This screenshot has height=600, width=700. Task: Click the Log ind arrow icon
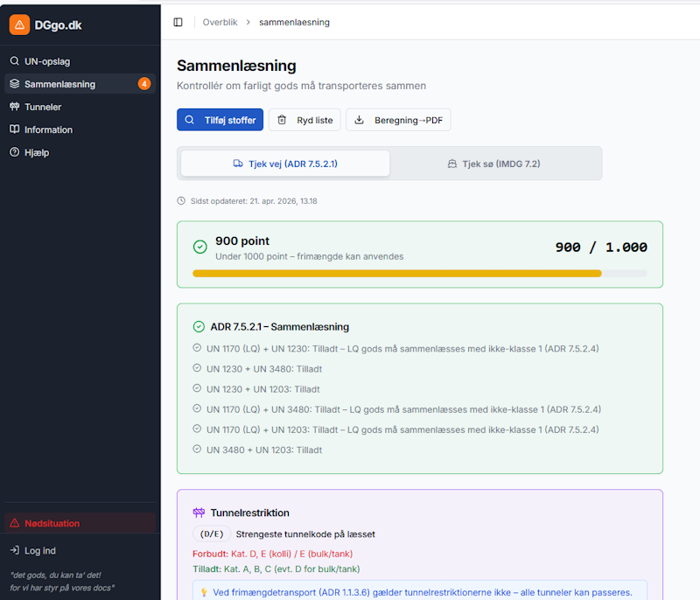[x=14, y=550]
